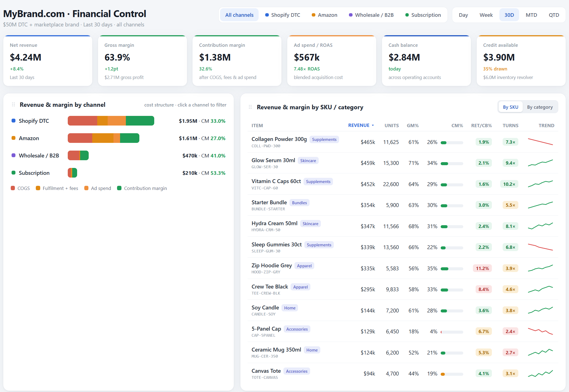
Task: Filter by Amazon channel
Action: 324,15
